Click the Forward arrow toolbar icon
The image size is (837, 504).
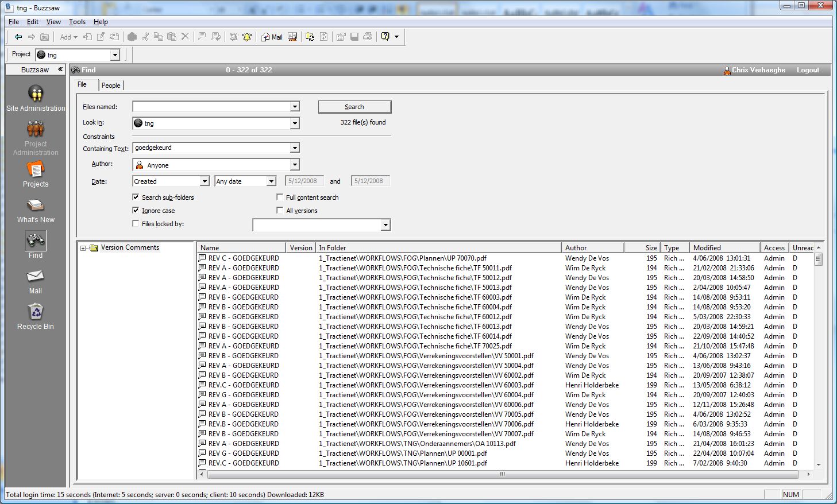32,37
